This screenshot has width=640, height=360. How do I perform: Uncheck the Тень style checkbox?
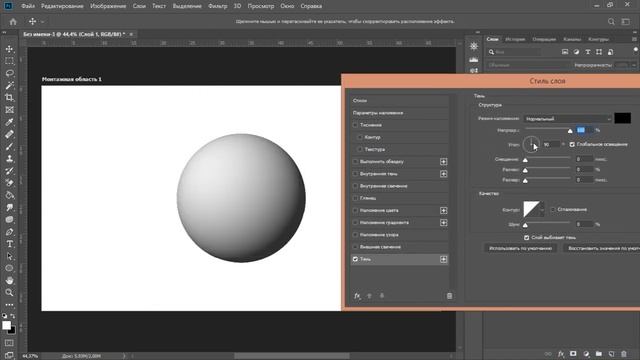pyautogui.click(x=356, y=259)
